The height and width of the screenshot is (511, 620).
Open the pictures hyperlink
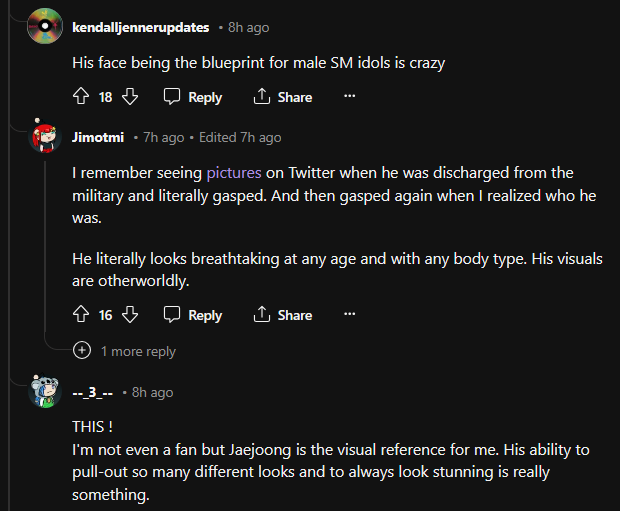(x=234, y=173)
